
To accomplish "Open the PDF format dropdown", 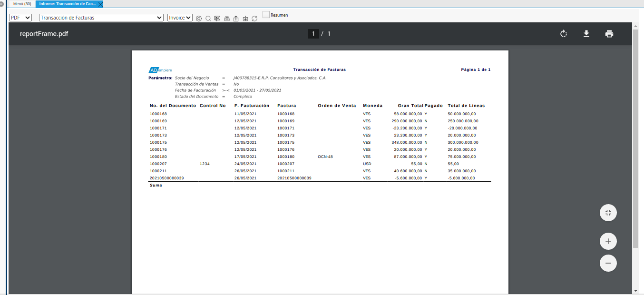I will [20, 18].
